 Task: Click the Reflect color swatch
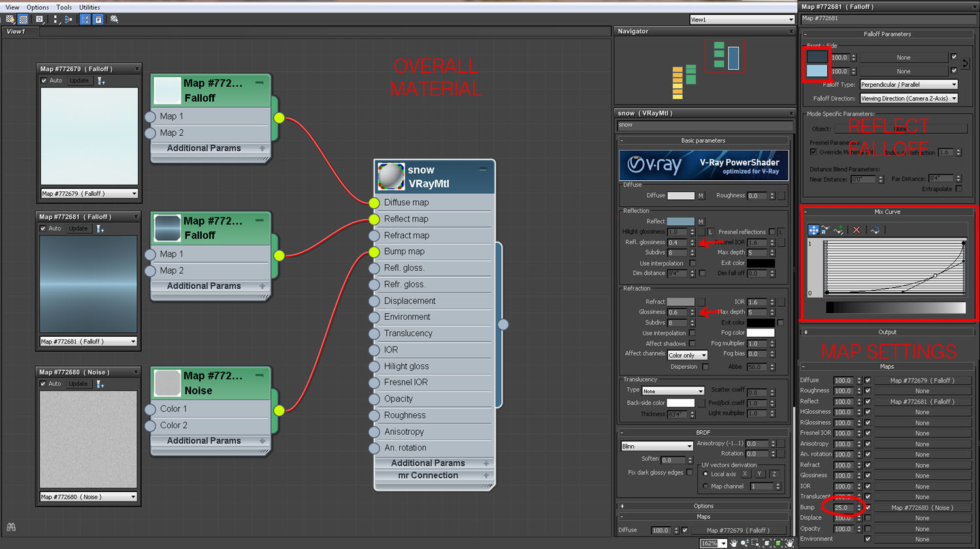coord(680,221)
